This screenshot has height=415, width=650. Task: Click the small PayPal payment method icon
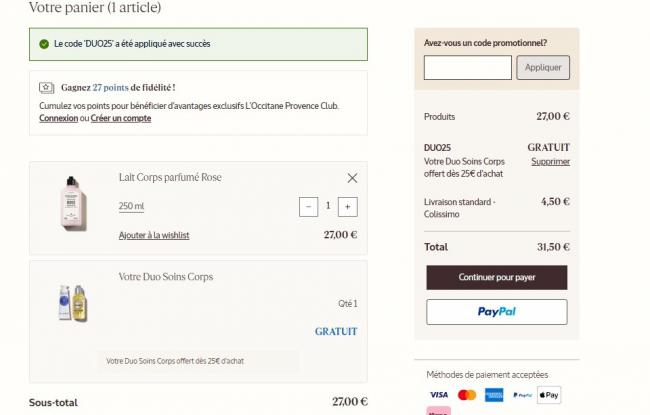point(522,395)
